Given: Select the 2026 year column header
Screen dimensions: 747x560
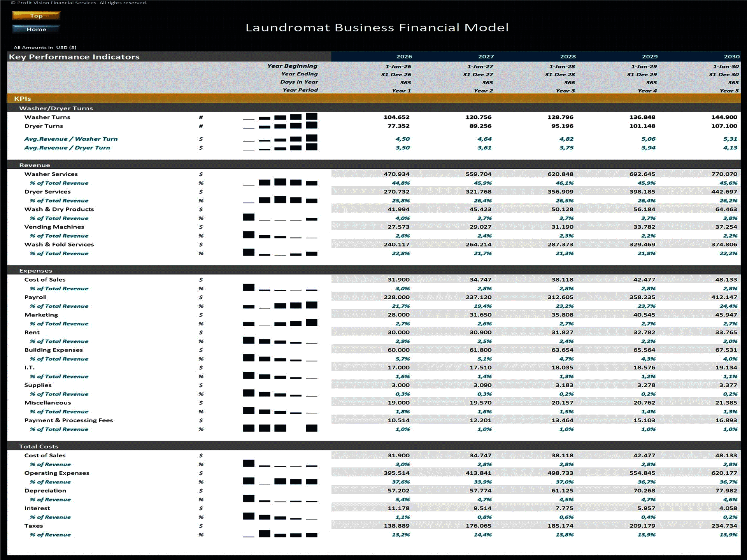Looking at the screenshot, I should 404,57.
